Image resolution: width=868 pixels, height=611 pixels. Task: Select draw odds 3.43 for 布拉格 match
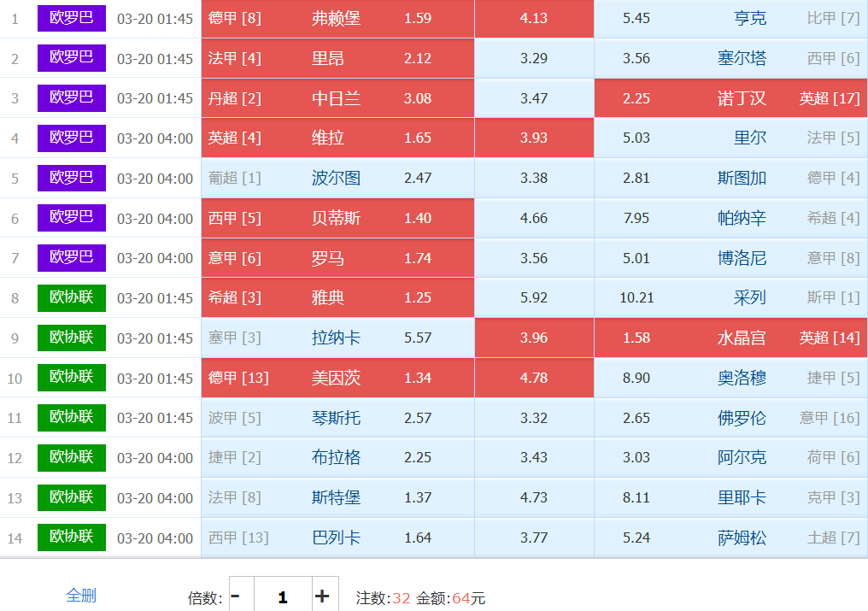coord(534,457)
